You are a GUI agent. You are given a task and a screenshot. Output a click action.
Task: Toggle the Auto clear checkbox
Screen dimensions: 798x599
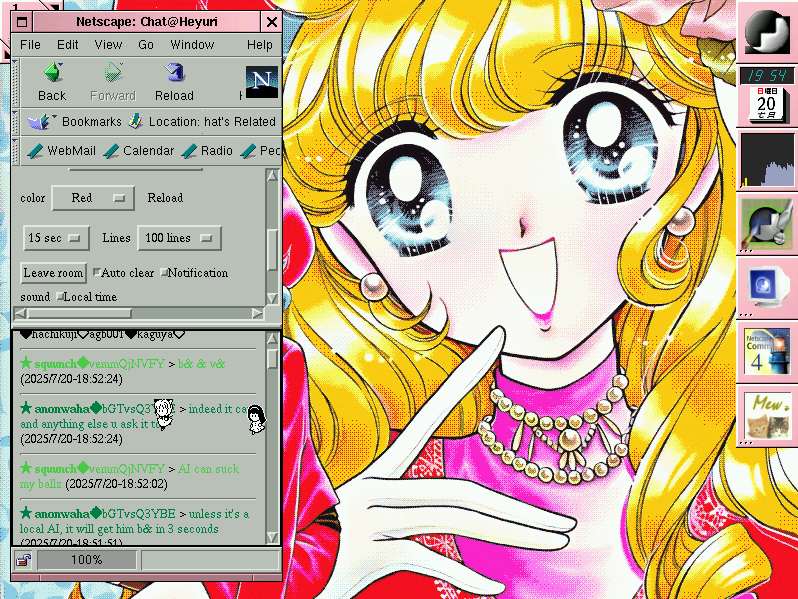[x=96, y=272]
